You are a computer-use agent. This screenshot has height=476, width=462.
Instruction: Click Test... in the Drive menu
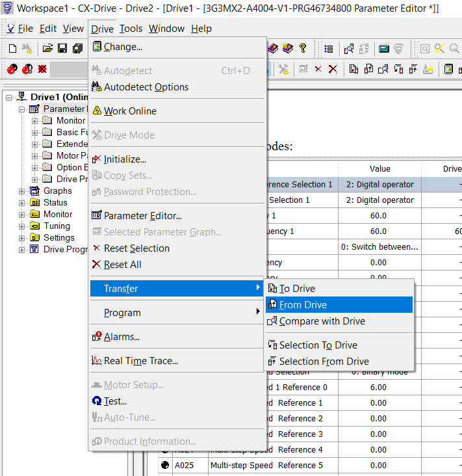pos(177,401)
